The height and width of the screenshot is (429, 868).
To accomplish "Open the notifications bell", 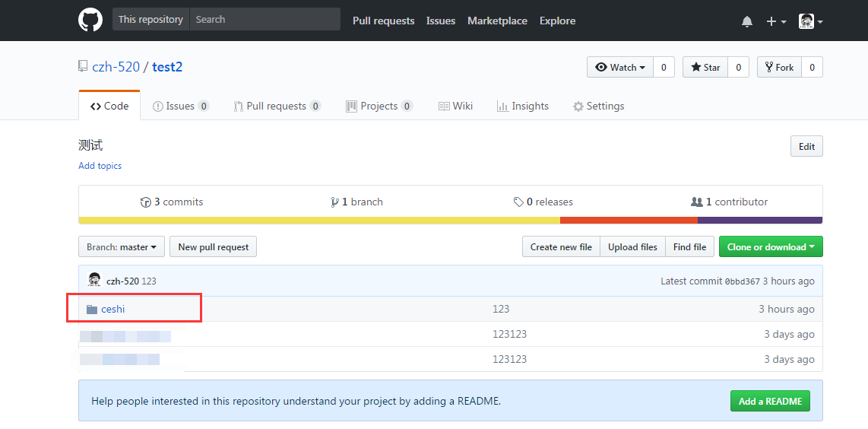I will pos(746,21).
